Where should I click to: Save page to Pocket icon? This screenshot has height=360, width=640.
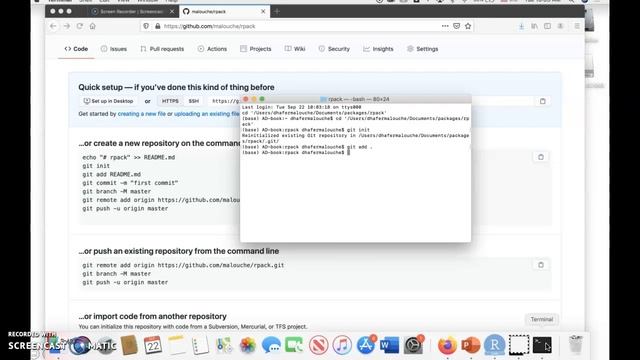[x=456, y=26]
